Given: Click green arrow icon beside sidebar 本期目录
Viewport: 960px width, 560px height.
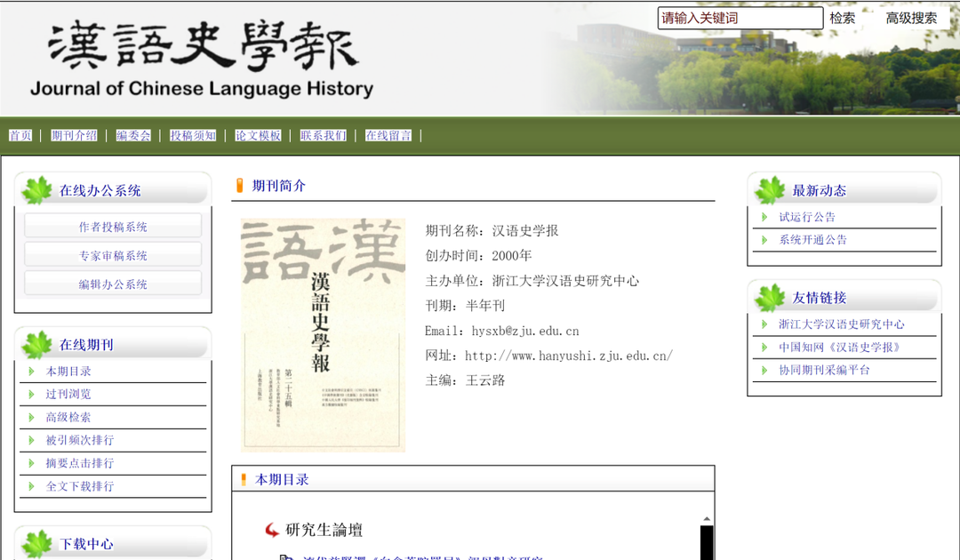Looking at the screenshot, I should (31, 371).
